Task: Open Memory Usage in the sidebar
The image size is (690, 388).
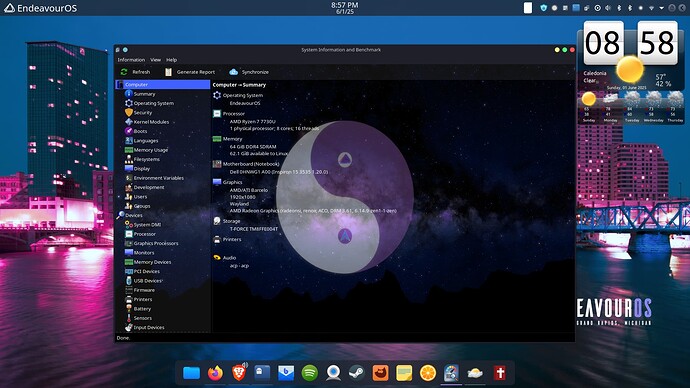Action: (150, 150)
